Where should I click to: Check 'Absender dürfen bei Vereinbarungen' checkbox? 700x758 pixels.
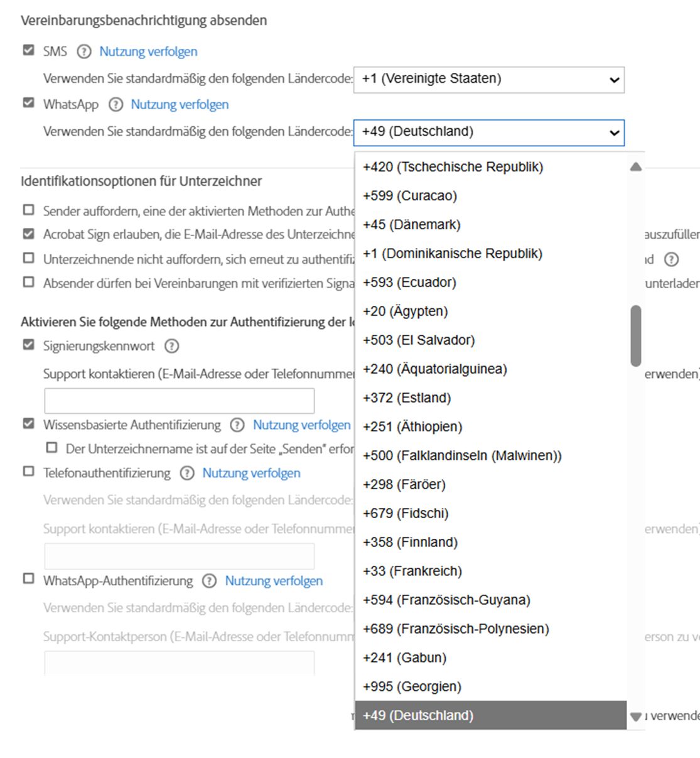(x=28, y=282)
